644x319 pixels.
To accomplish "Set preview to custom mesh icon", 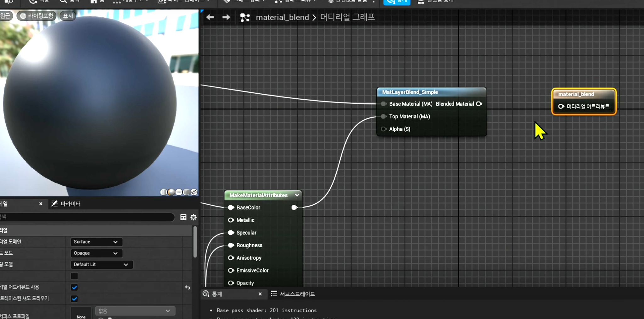I will [194, 192].
